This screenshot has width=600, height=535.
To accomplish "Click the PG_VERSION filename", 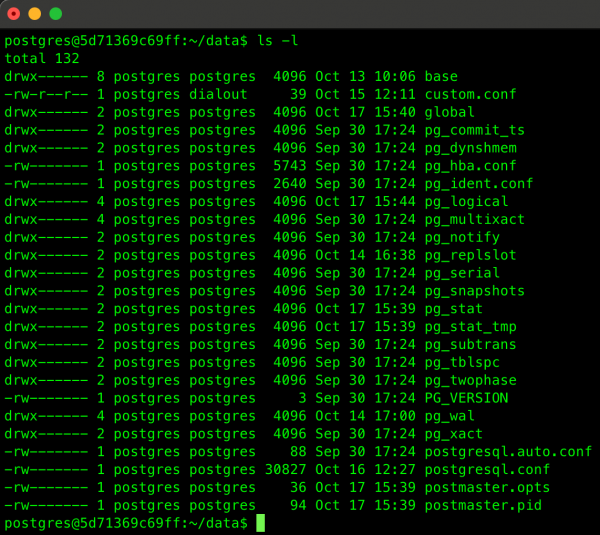I will point(466,397).
